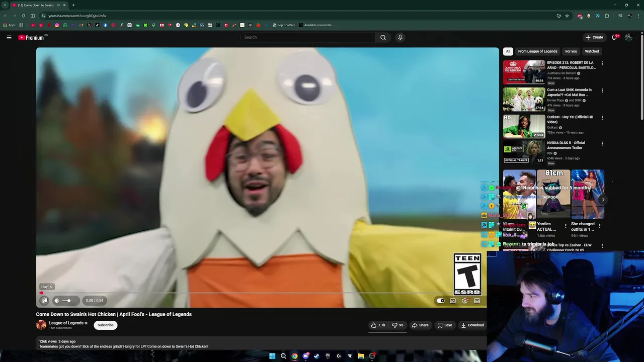
Task: Open Outkast Hey Ya thumbnail
Action: click(524, 126)
